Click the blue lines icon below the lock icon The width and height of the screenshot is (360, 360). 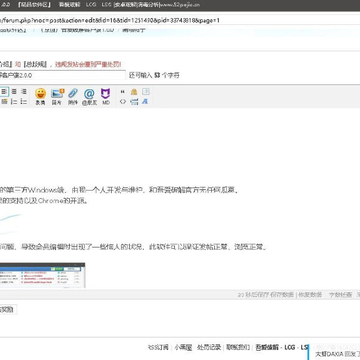click(134, 102)
